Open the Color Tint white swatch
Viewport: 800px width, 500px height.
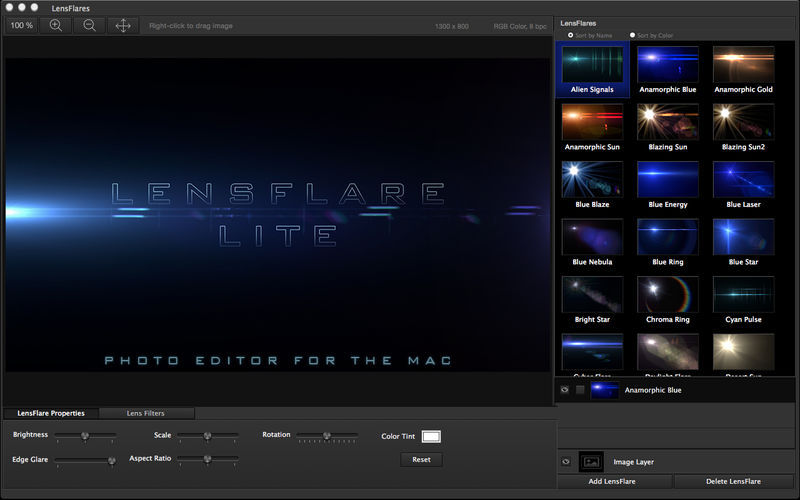pos(431,436)
